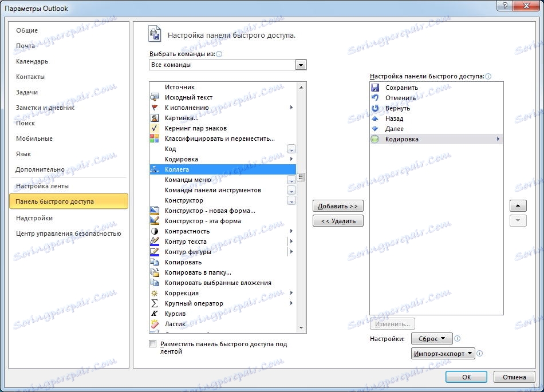Click the Добавить >> button
The width and height of the screenshot is (544, 392).
(x=338, y=206)
